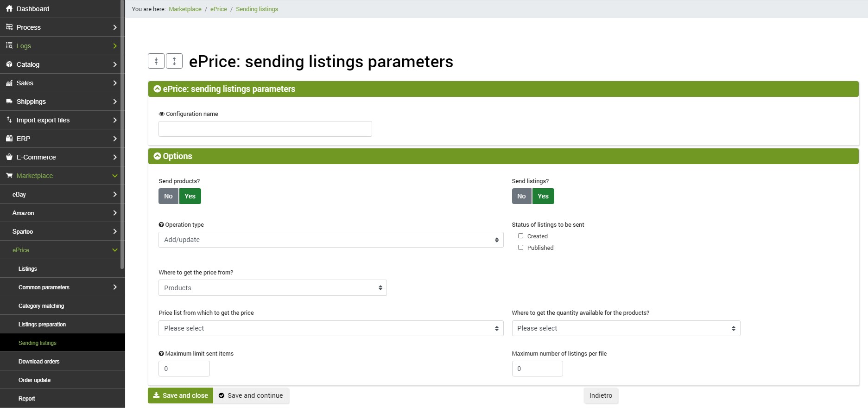Click the E-Commerce basket icon
868x408 pixels.
[x=9, y=157]
